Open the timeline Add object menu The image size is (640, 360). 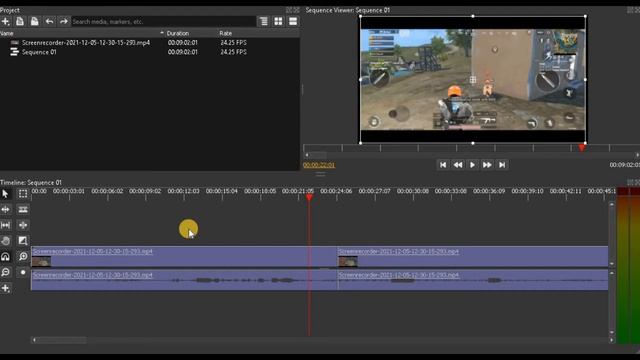[x=5, y=288]
